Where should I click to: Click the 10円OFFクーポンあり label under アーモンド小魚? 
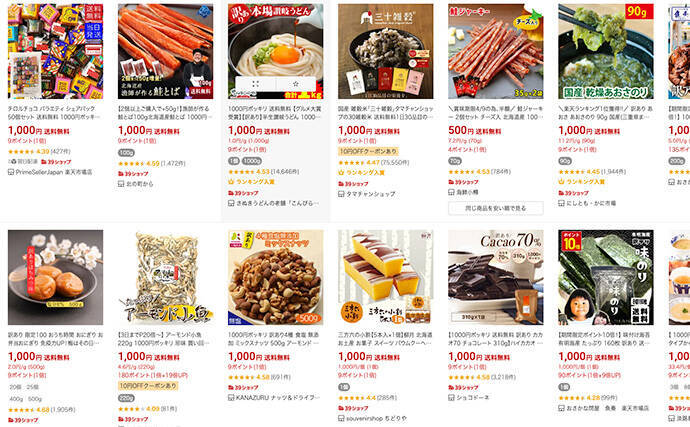pos(148,386)
